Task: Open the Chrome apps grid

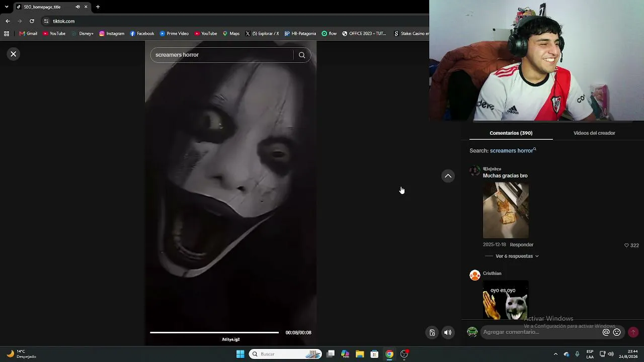Action: click(7, 34)
